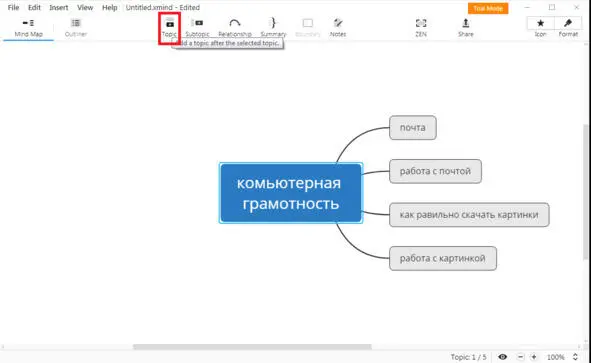The height and width of the screenshot is (363, 591).
Task: Select the работа с почтой topic
Action: 435,171
